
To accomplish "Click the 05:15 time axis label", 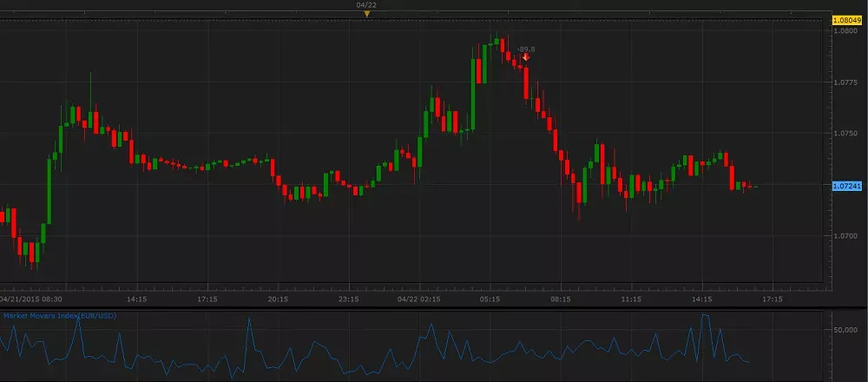I will coord(490,299).
